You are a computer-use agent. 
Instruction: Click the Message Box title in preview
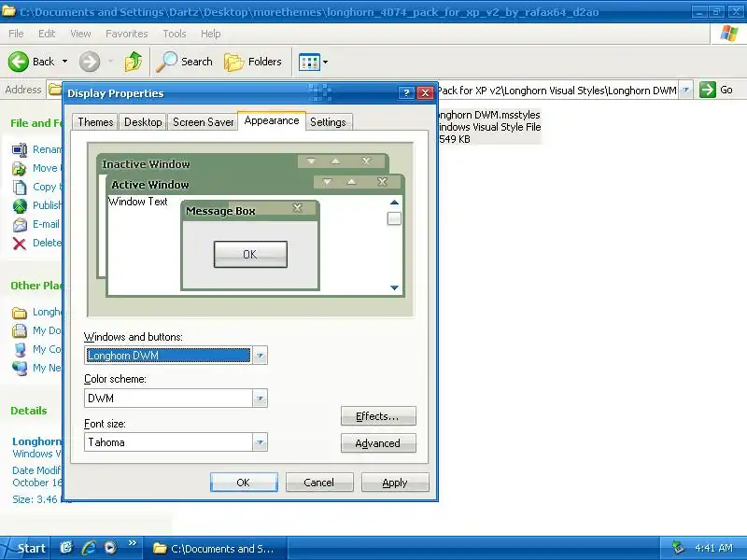coord(220,211)
